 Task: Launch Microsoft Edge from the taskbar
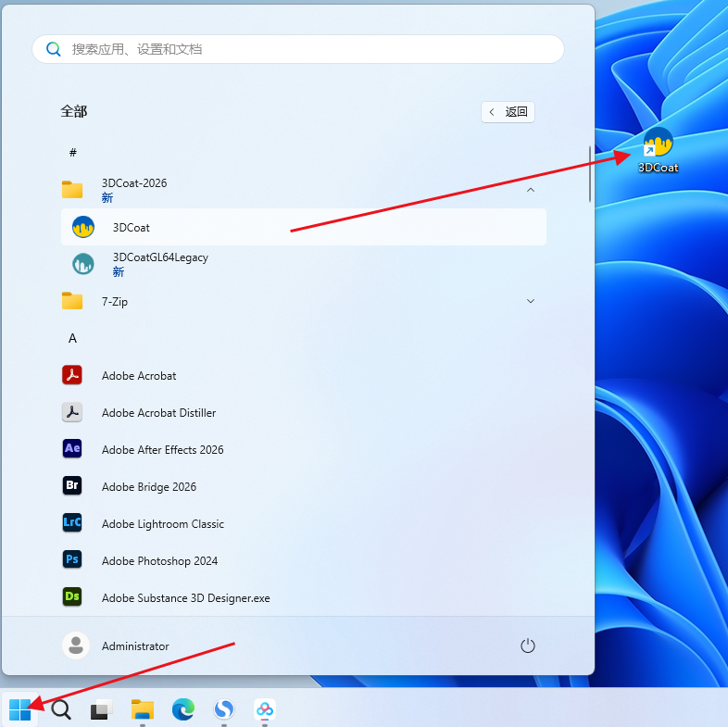point(183,709)
